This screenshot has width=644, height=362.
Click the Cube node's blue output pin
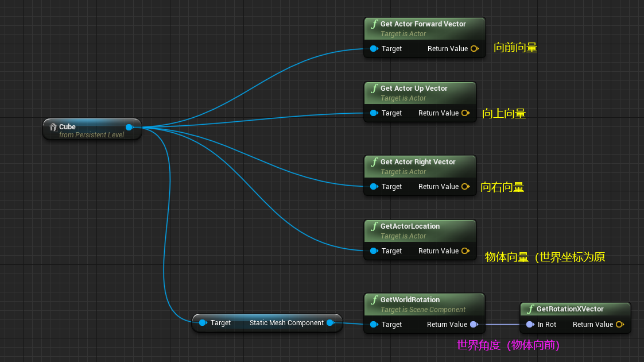[x=129, y=127]
